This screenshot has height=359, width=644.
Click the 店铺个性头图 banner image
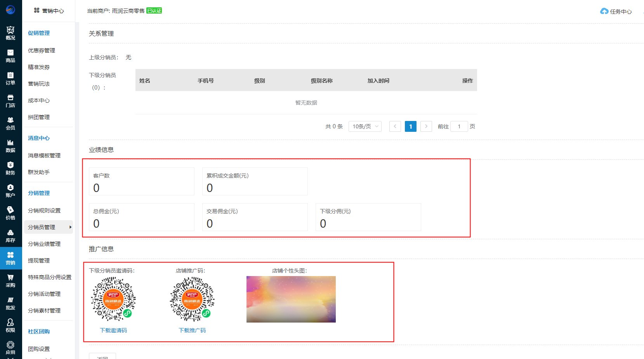tap(291, 299)
